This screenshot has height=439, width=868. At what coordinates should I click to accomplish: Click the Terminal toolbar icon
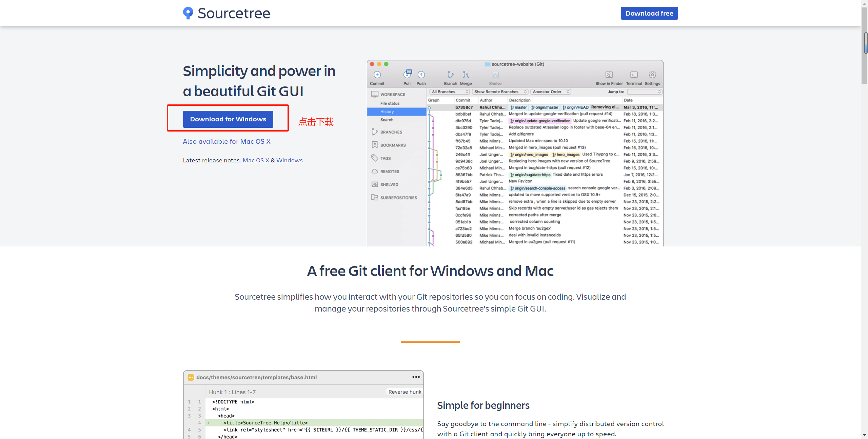634,75
